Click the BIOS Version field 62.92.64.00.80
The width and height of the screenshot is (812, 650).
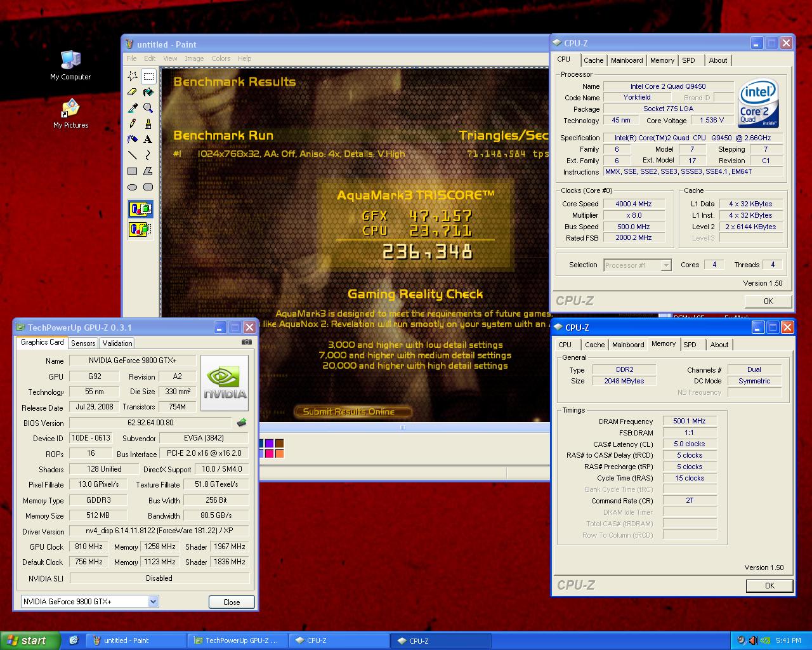pyautogui.click(x=150, y=423)
